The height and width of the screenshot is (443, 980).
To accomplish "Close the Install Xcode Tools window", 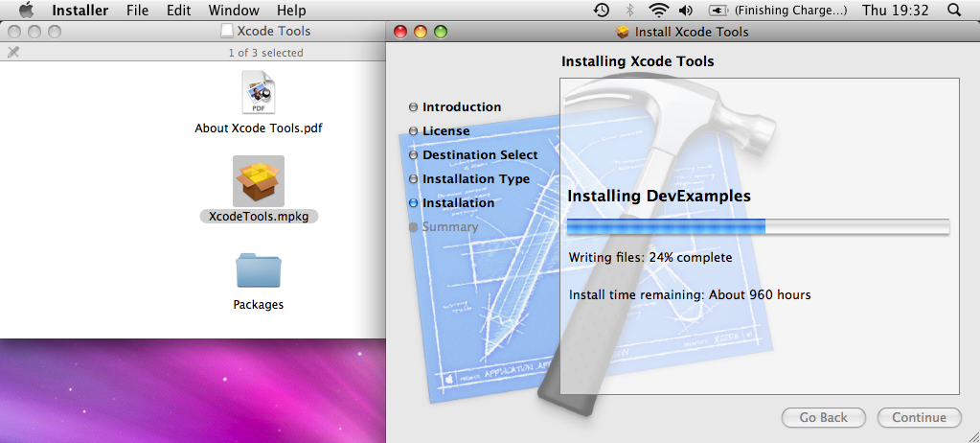I will tap(400, 32).
